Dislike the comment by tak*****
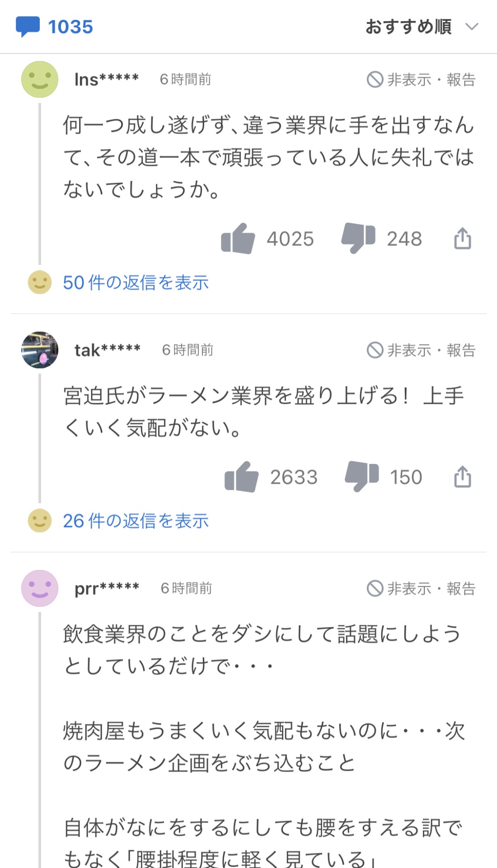497x868 pixels. pos(362,476)
